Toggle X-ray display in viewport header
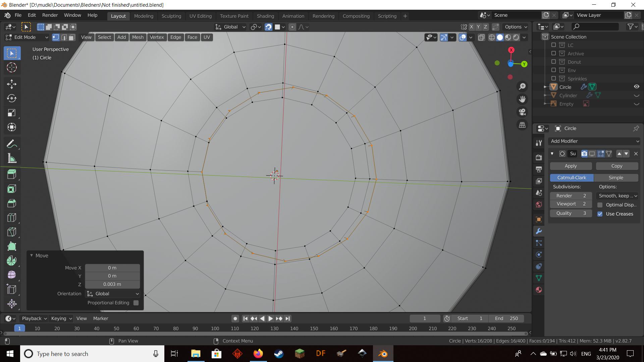Image resolution: width=644 pixels, height=362 pixels. [x=481, y=37]
